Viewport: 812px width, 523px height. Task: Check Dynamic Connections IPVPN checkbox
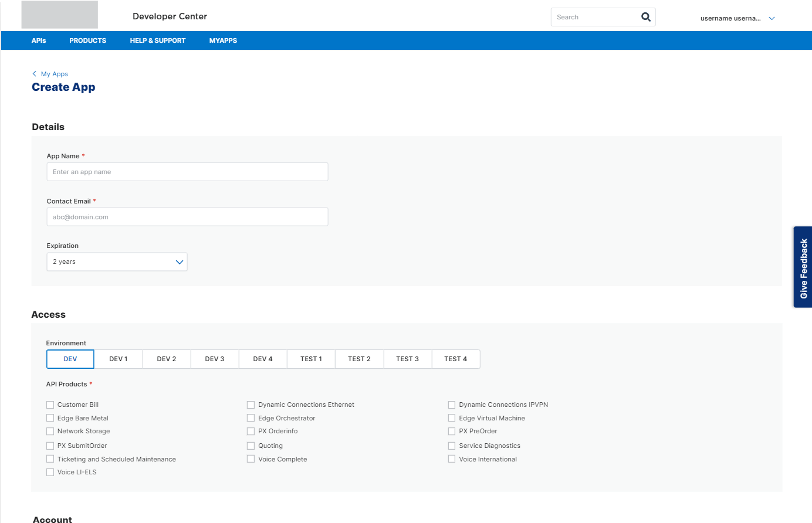[x=452, y=405]
